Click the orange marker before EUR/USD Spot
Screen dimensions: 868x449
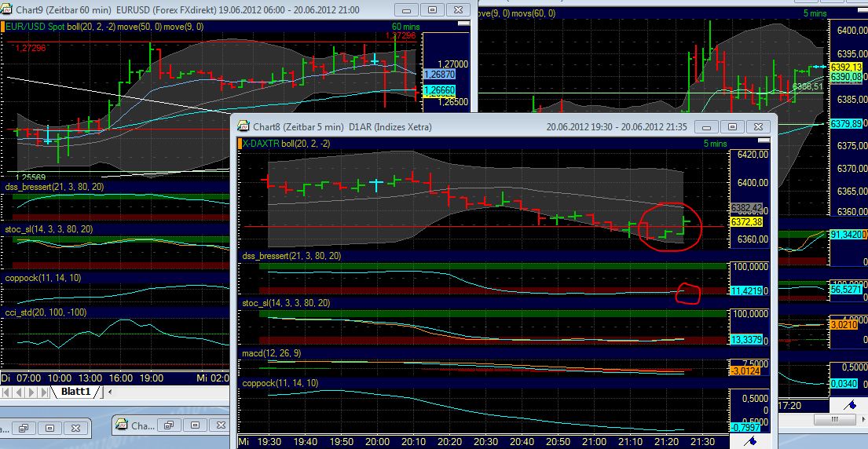[x=2, y=27]
